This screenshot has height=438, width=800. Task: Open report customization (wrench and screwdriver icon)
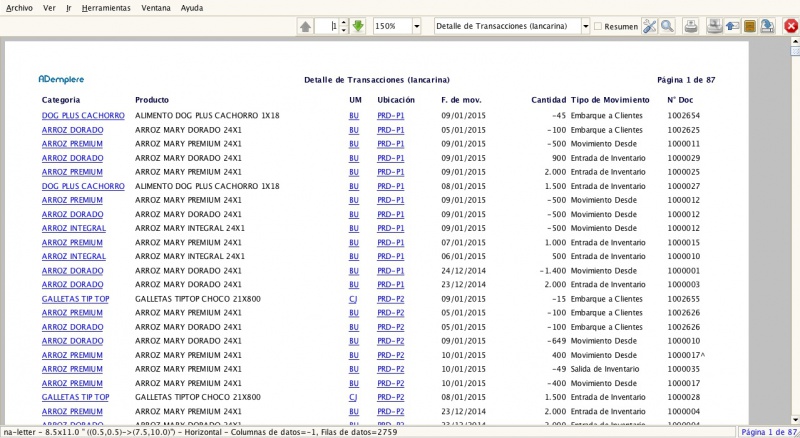[649, 26]
